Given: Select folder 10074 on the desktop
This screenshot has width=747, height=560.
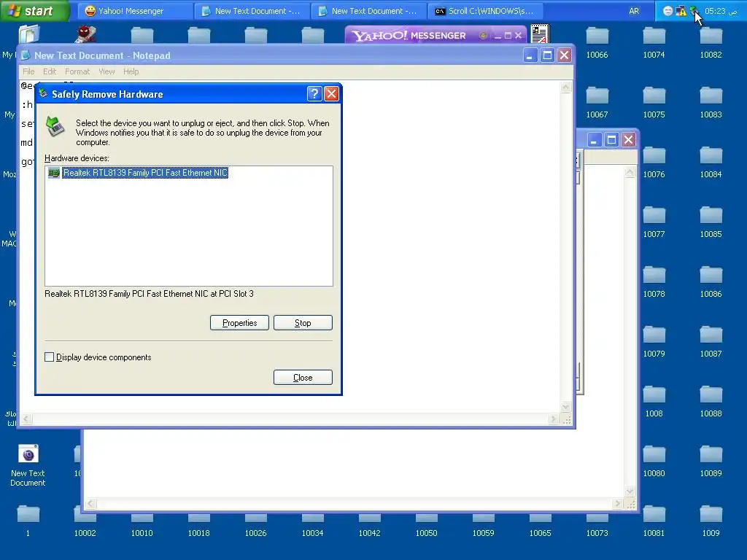Looking at the screenshot, I should coord(654,43).
